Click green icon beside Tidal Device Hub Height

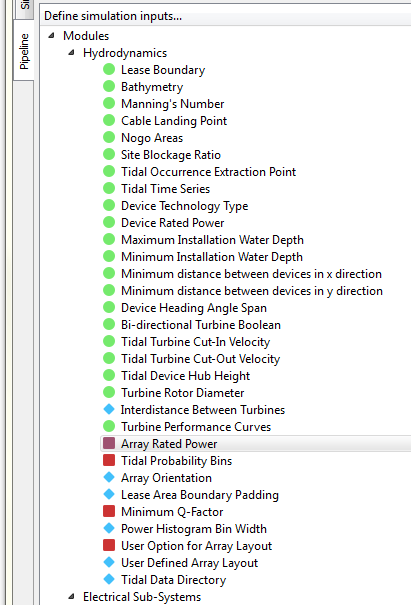109,375
